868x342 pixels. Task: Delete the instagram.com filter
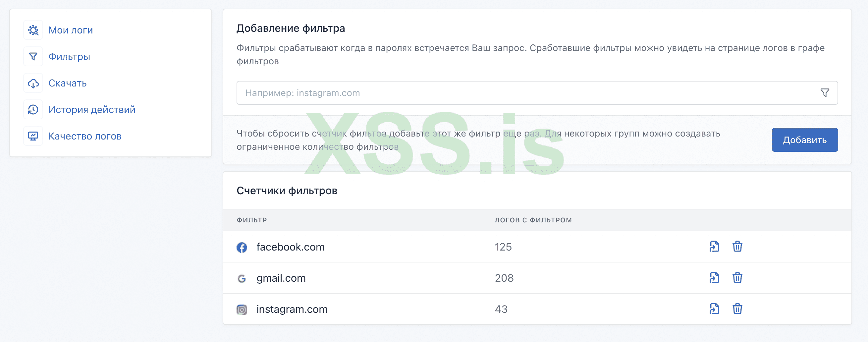coord(737,309)
